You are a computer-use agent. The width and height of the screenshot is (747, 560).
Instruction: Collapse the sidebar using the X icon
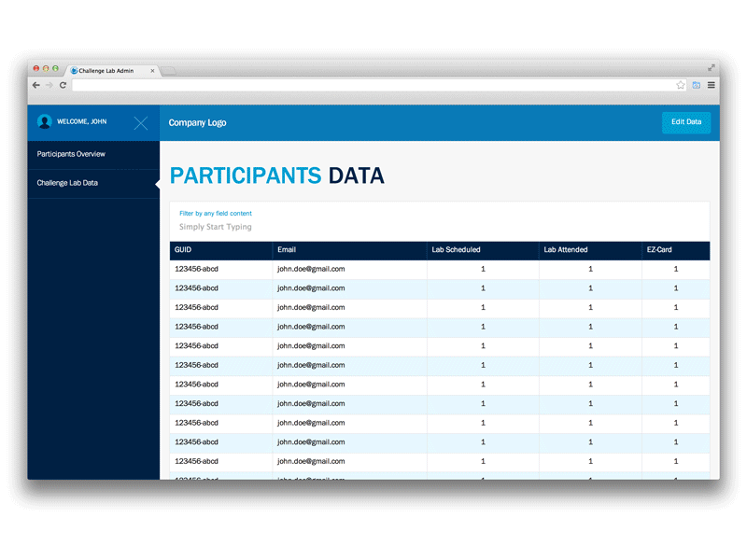[x=141, y=122]
